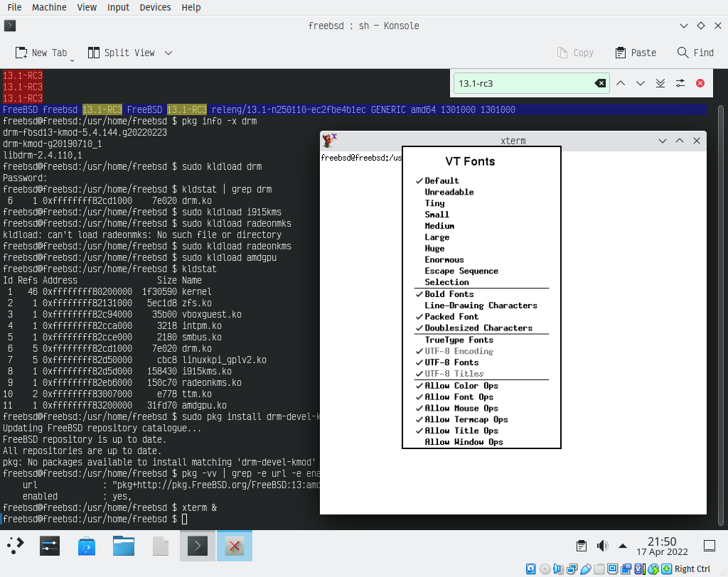
Task: Enable Allow Window Ops
Action: [464, 442]
